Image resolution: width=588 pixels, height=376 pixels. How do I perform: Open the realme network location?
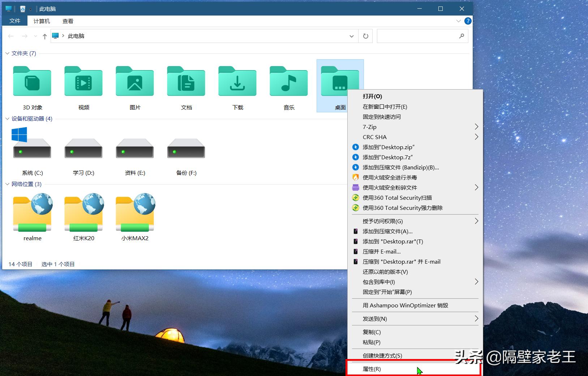point(32,213)
